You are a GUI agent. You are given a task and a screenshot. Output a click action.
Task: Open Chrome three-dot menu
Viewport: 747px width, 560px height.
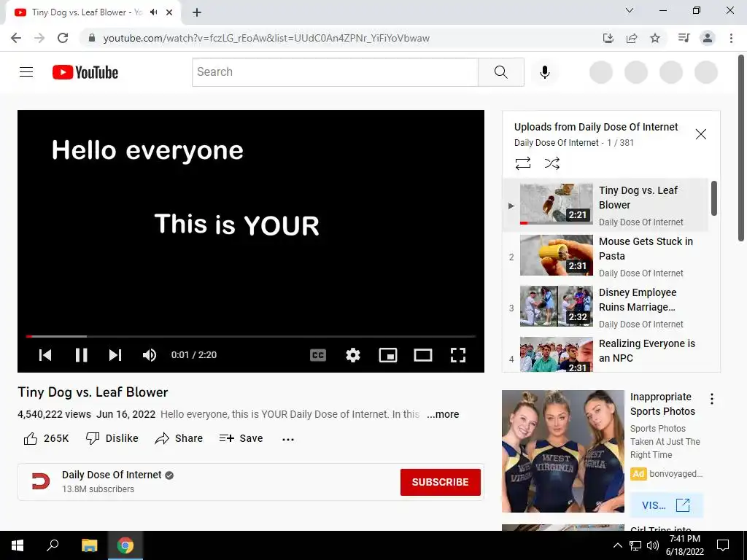(731, 38)
